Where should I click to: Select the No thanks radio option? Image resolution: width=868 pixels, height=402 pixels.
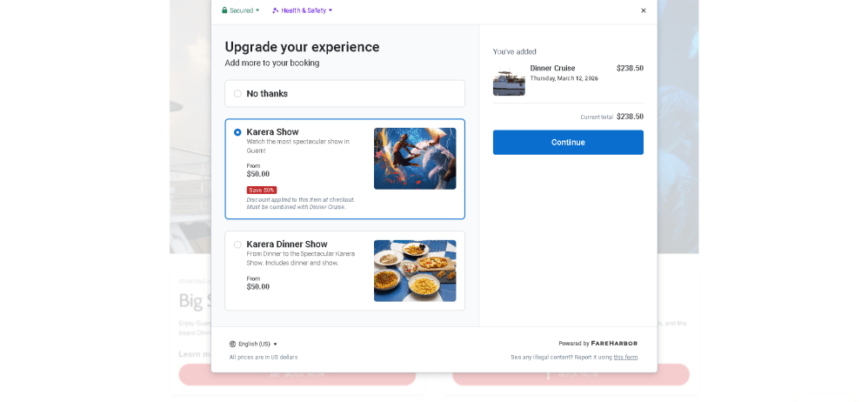[237, 94]
